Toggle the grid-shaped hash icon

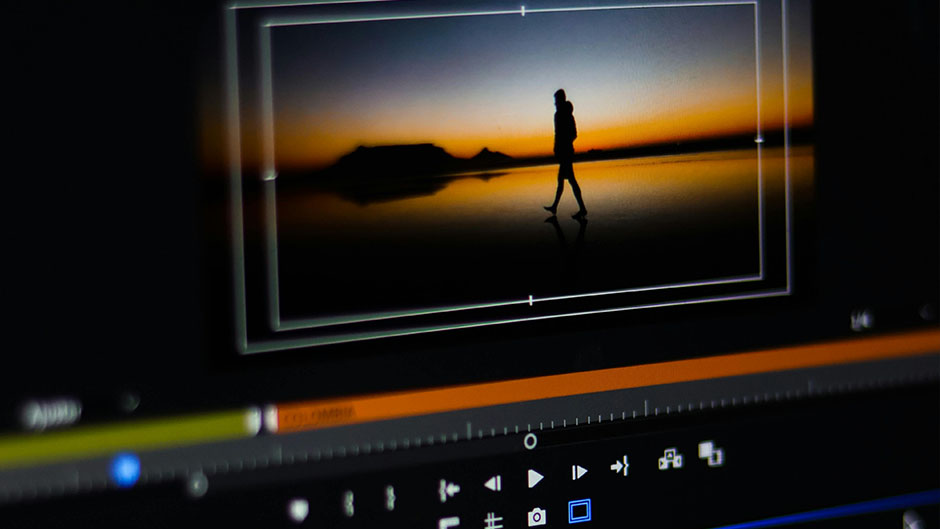pos(493,520)
